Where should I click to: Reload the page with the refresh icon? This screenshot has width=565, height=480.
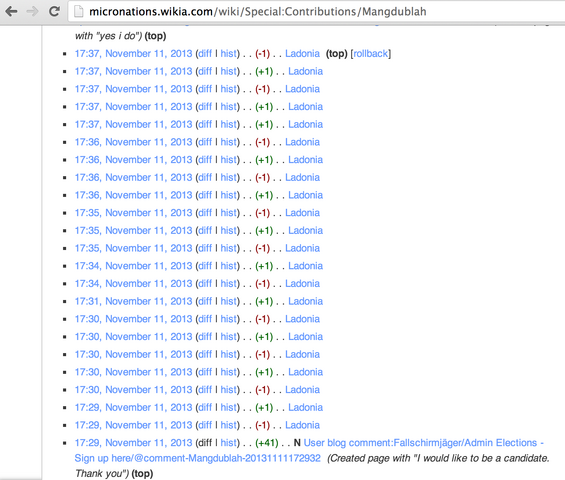54,12
